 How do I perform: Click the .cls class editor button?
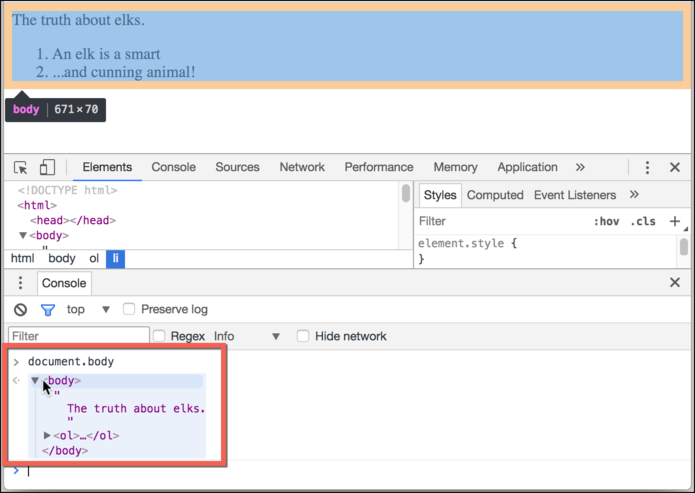click(643, 221)
